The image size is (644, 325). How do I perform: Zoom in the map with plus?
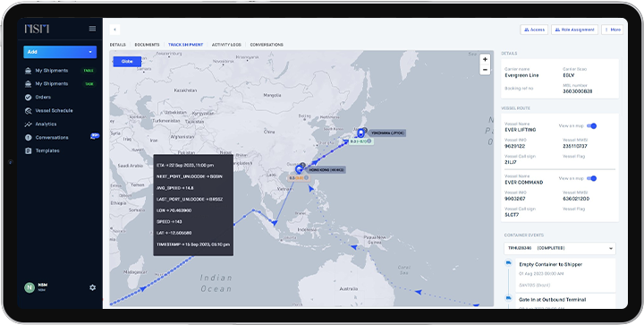tap(485, 60)
